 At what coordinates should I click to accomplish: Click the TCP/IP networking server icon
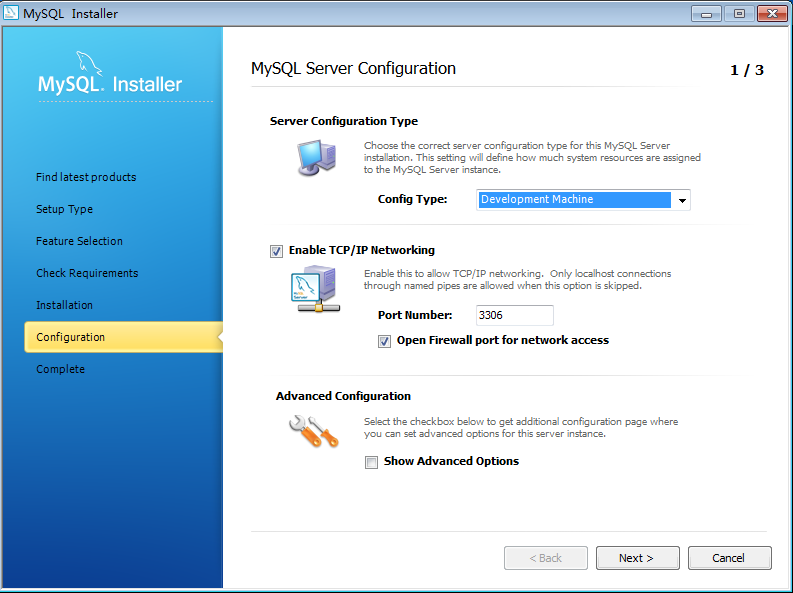(316, 289)
